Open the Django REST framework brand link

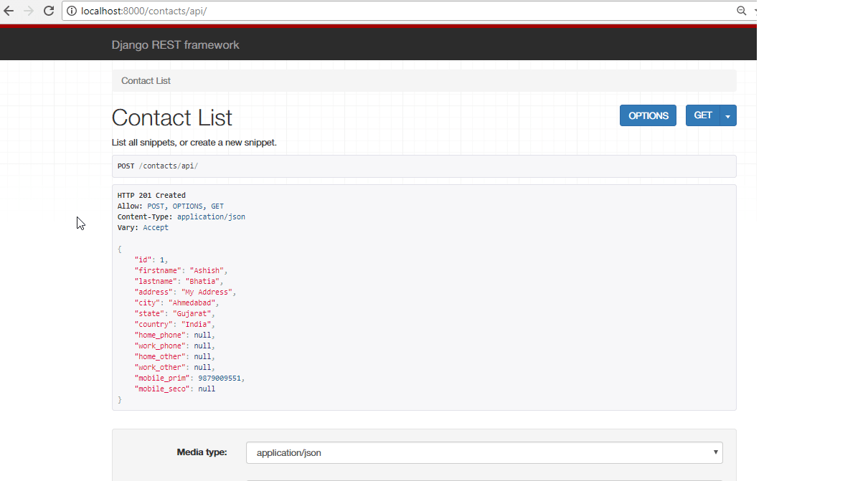click(175, 45)
